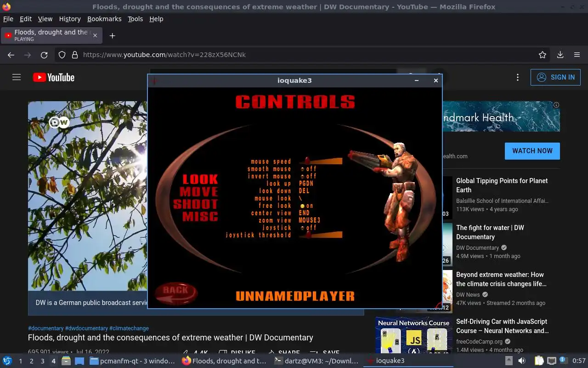This screenshot has width=588, height=368.
Task: Open the Tools menu
Action: pos(135,19)
